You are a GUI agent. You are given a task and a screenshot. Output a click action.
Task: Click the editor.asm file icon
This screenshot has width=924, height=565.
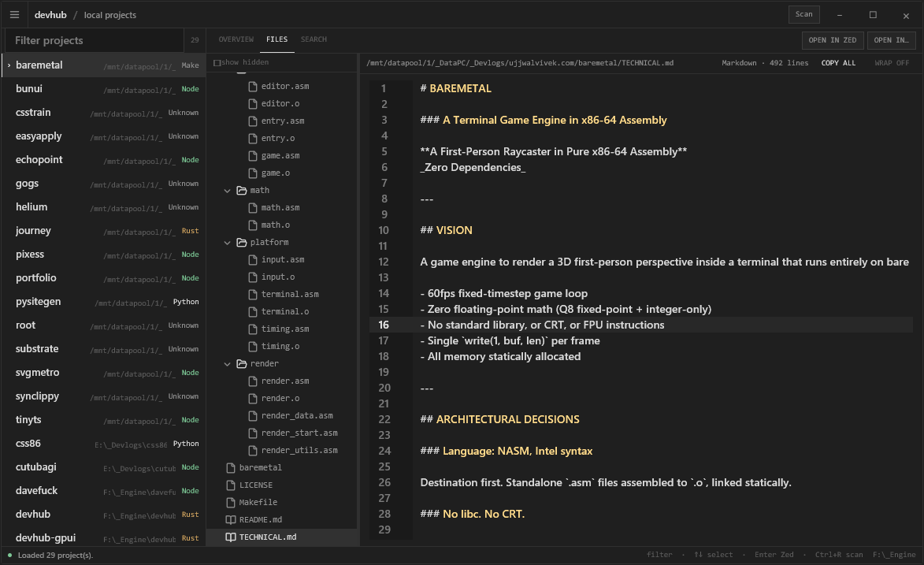click(253, 86)
